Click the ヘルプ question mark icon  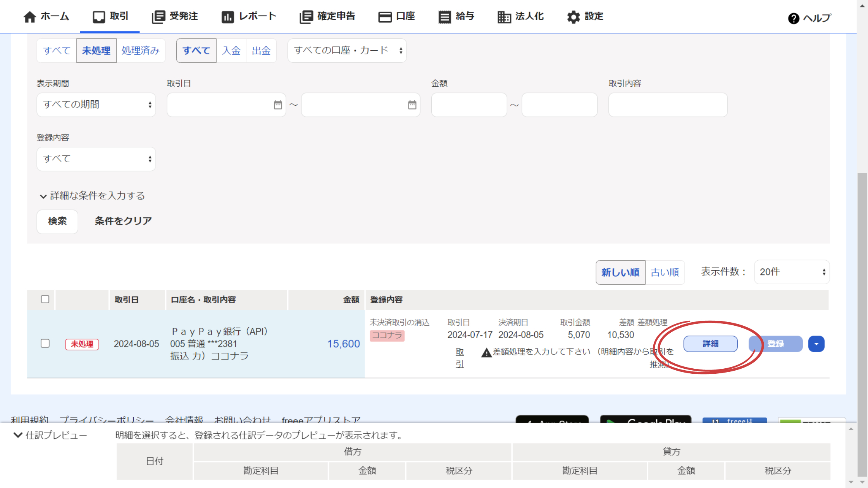(x=794, y=18)
